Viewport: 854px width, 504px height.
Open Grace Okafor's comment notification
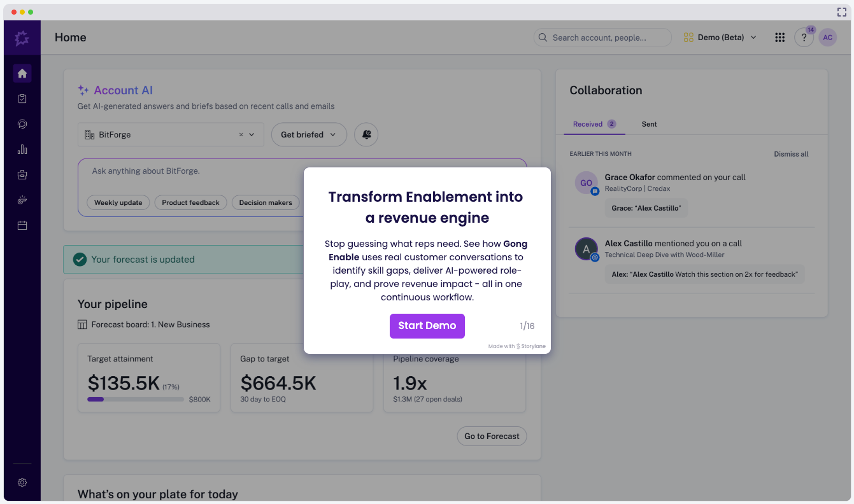pyautogui.click(x=692, y=195)
